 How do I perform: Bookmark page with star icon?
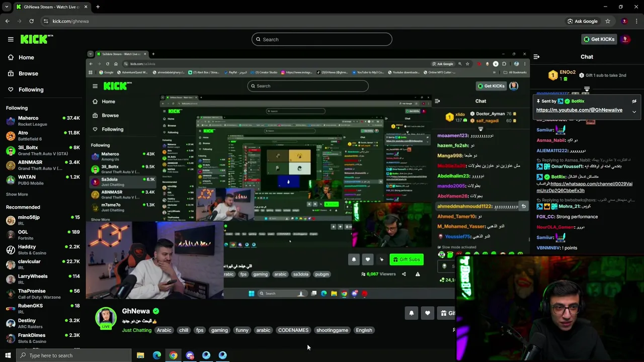point(608,21)
